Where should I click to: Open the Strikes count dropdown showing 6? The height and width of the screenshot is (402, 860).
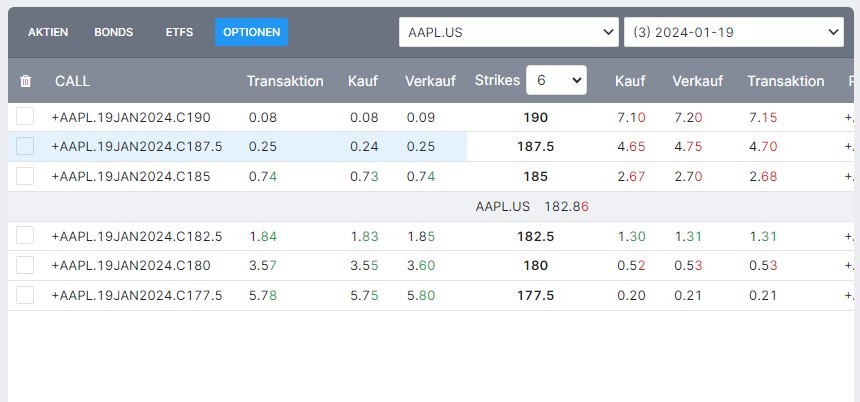pos(556,80)
